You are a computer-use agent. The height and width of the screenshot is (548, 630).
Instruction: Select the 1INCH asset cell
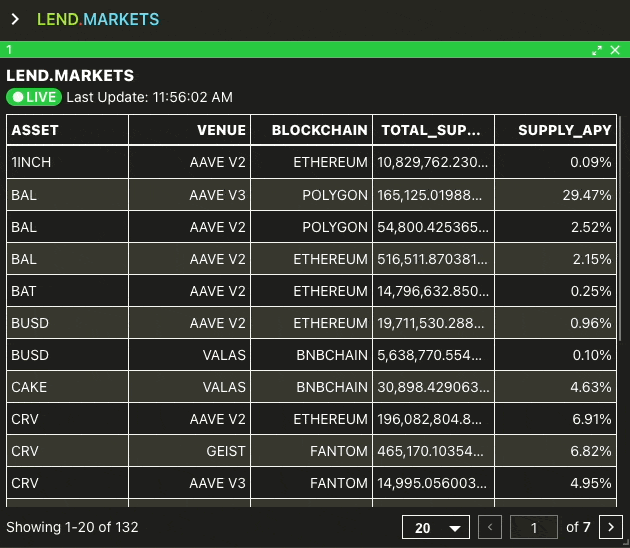pos(68,162)
